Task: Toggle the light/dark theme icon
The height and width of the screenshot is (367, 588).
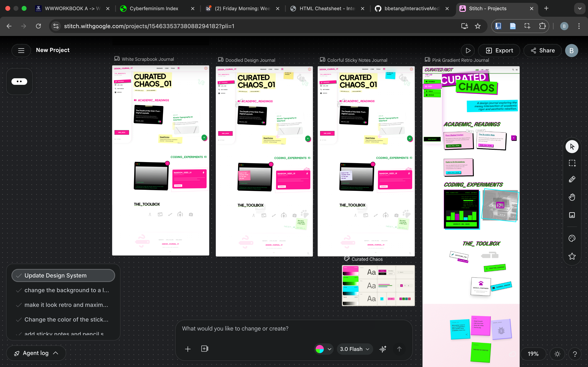Action: tap(557, 354)
